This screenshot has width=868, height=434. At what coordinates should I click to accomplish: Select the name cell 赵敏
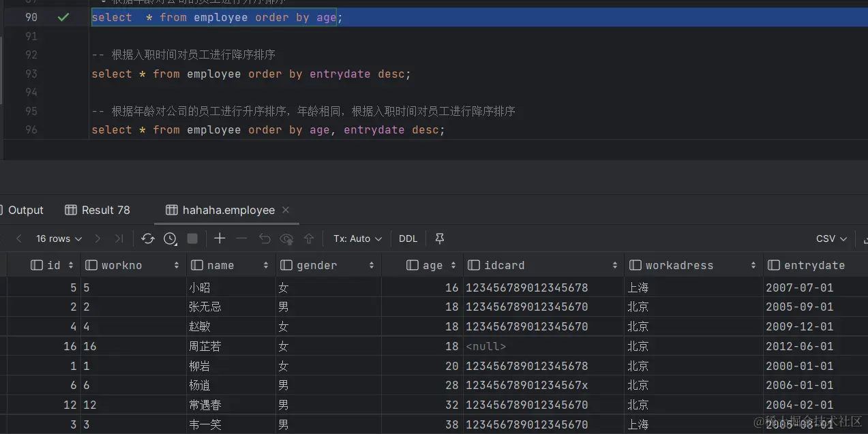pyautogui.click(x=230, y=326)
